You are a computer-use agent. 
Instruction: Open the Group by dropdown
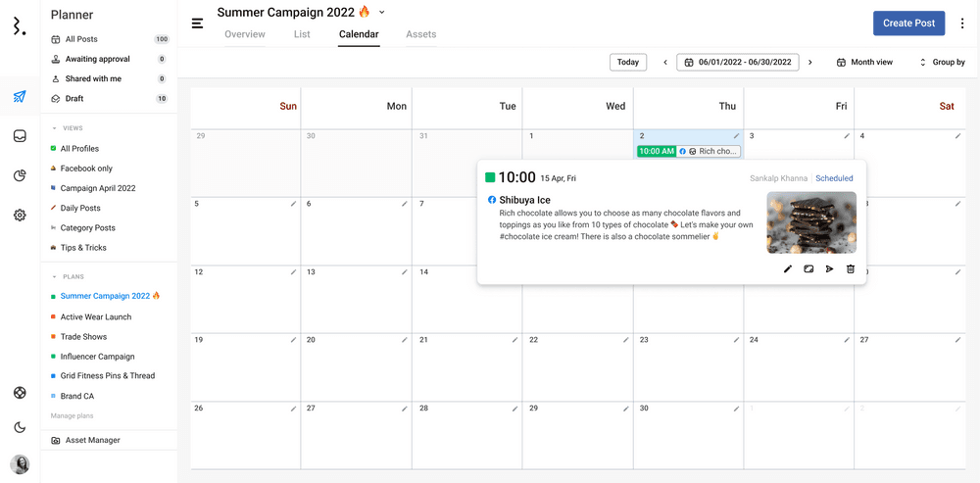[942, 63]
